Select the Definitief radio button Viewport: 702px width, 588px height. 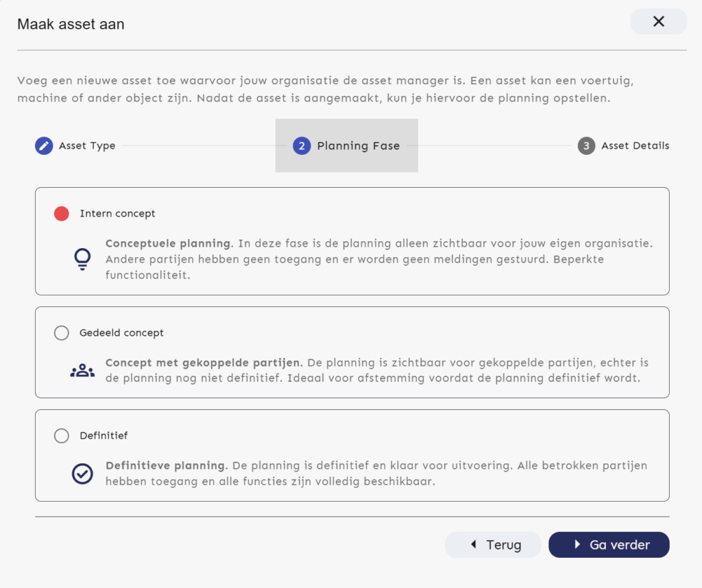[62, 436]
